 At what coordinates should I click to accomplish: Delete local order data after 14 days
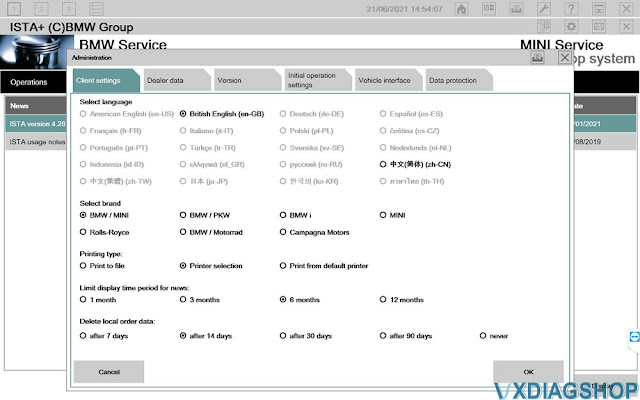point(206,336)
